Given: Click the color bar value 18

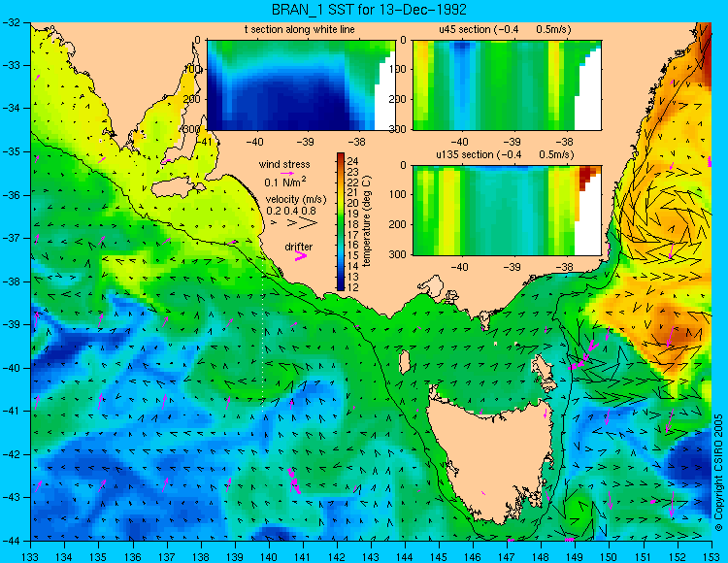Looking at the screenshot, I should 352,224.
